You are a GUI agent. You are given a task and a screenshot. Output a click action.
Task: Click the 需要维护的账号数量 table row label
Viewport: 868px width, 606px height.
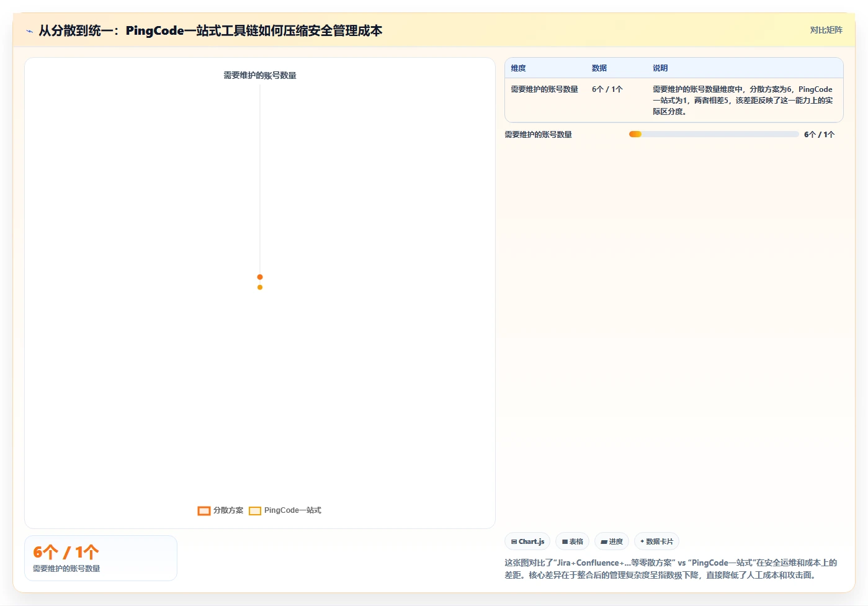(x=544, y=89)
